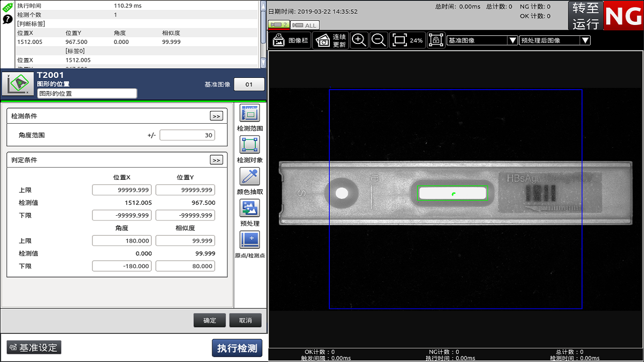Screen dimensions: 644x362
Task: Click the NG status indicator
Action: [x=623, y=16]
